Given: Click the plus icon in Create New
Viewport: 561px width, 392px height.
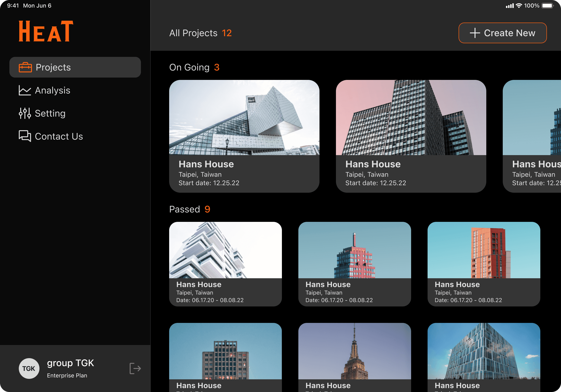Looking at the screenshot, I should 475,33.
